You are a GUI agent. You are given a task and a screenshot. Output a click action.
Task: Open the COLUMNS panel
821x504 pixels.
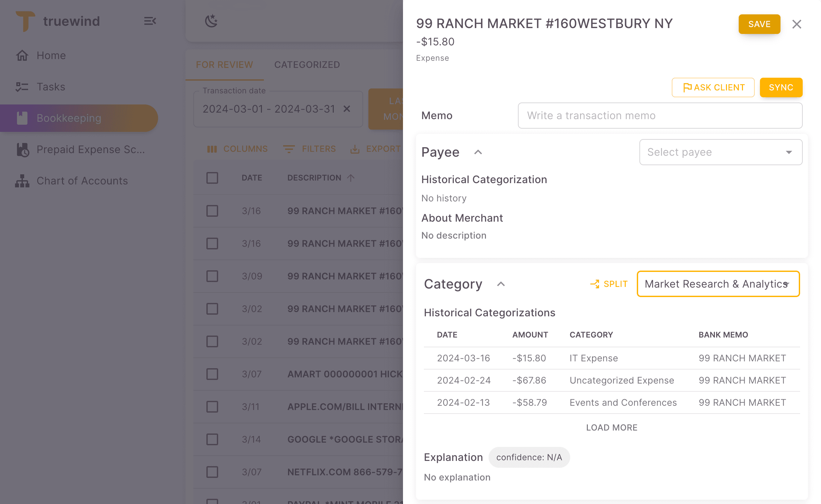tap(237, 149)
